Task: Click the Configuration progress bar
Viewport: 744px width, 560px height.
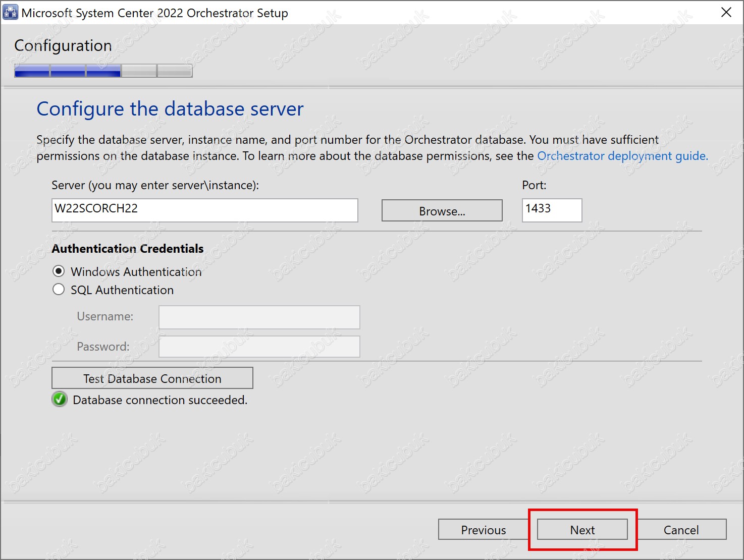Action: 103,71
